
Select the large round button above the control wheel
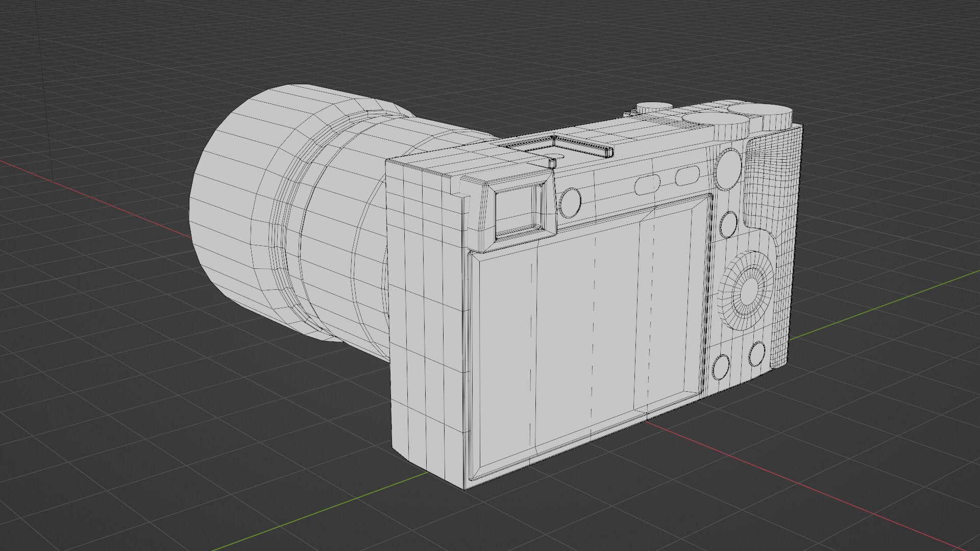pos(728,169)
